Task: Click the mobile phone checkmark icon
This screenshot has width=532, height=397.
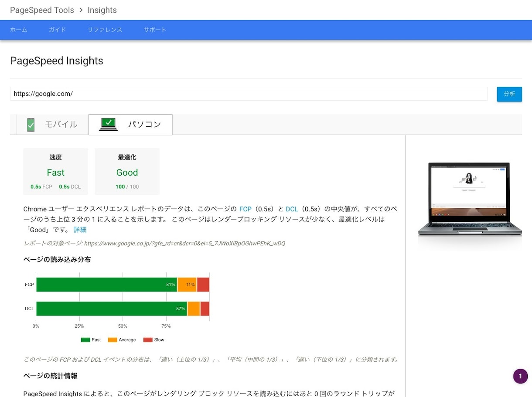Action: point(31,125)
